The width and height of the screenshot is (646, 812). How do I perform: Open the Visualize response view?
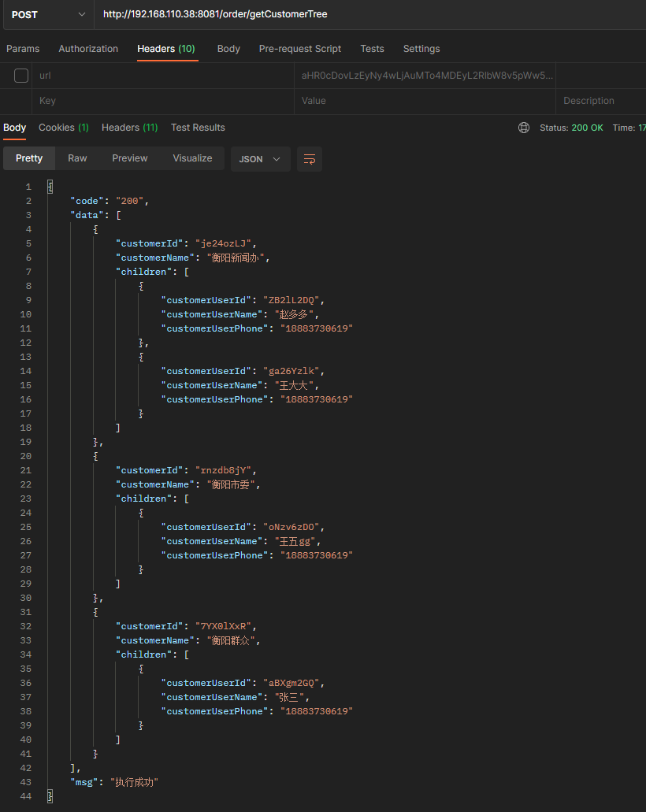tap(192, 158)
